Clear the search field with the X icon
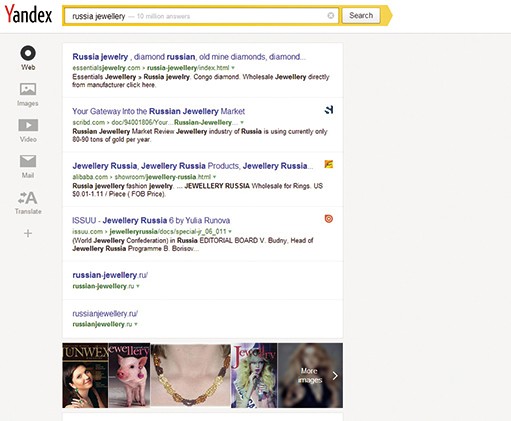The height and width of the screenshot is (421, 511). [x=331, y=15]
